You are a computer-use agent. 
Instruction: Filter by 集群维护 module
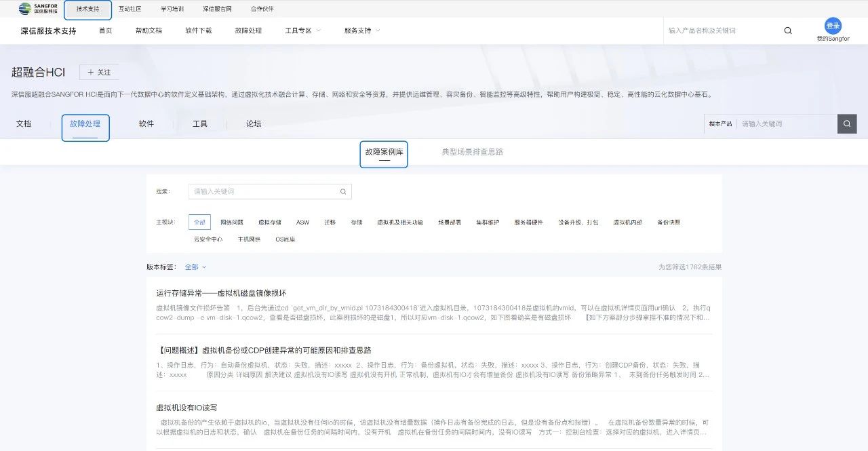[x=488, y=222]
